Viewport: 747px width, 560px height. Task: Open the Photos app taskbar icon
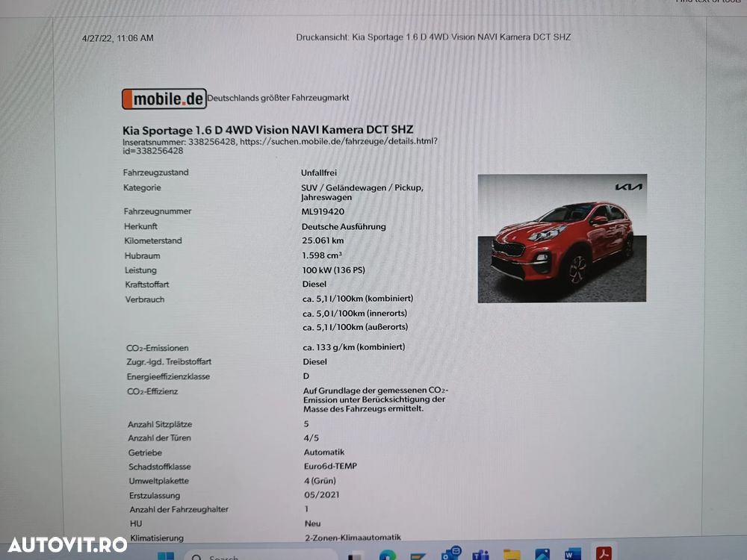point(542,554)
